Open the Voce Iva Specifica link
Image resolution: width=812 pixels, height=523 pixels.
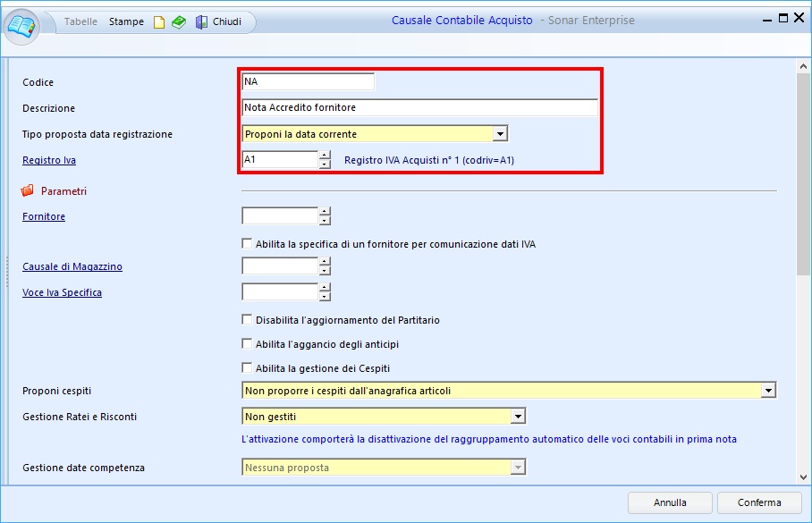(x=62, y=292)
